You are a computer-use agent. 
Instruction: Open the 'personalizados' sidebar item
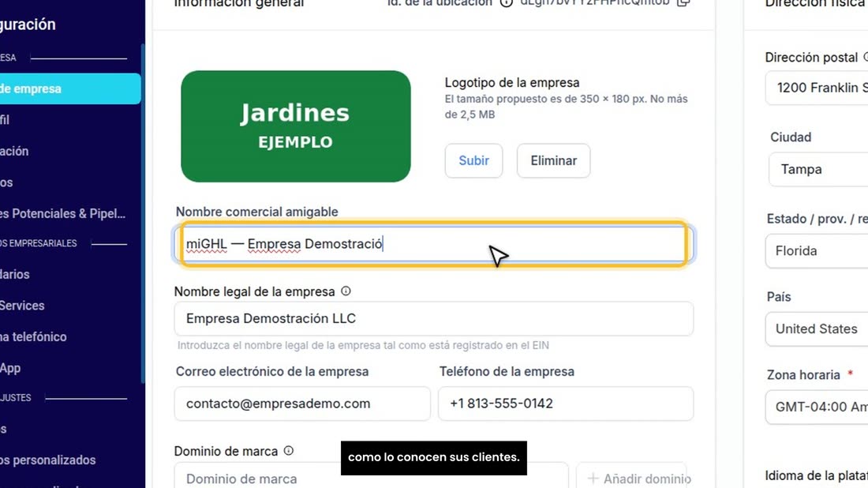pyautogui.click(x=47, y=460)
